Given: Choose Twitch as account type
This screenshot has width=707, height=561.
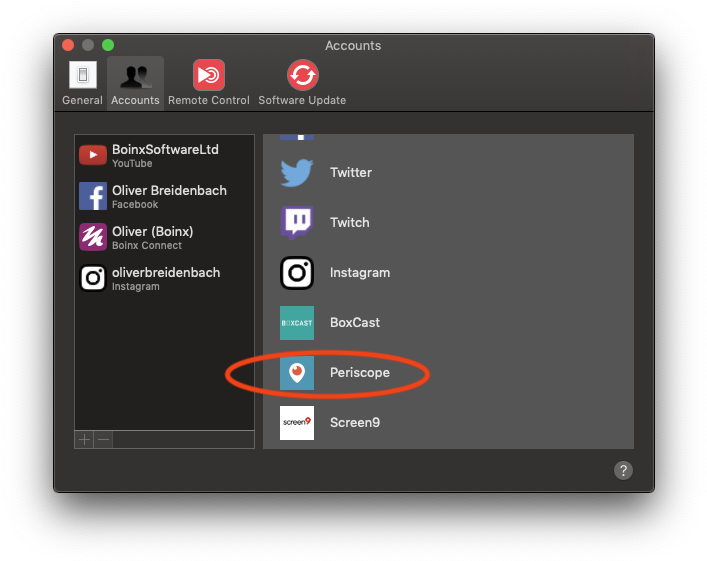Looking at the screenshot, I should pyautogui.click(x=349, y=222).
